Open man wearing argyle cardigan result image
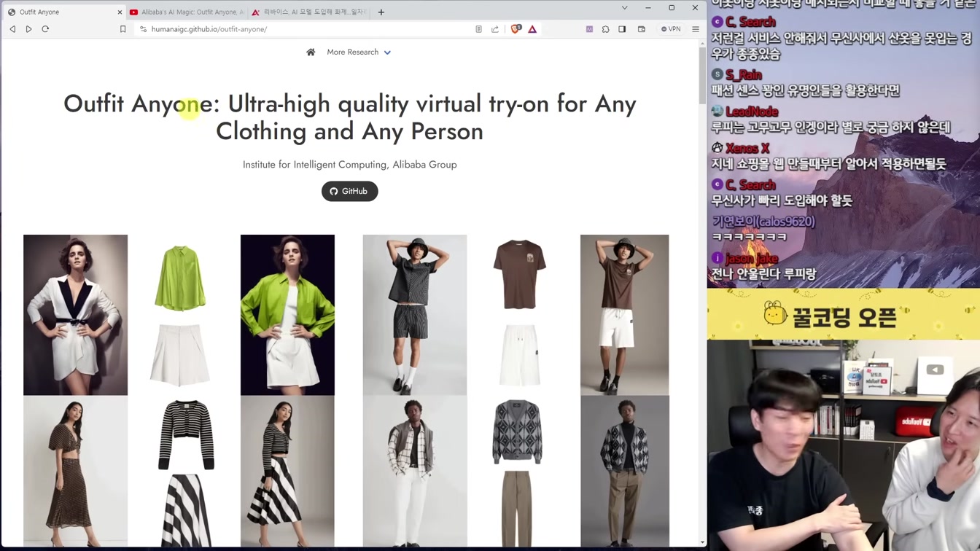The image size is (980, 551). coord(624,471)
